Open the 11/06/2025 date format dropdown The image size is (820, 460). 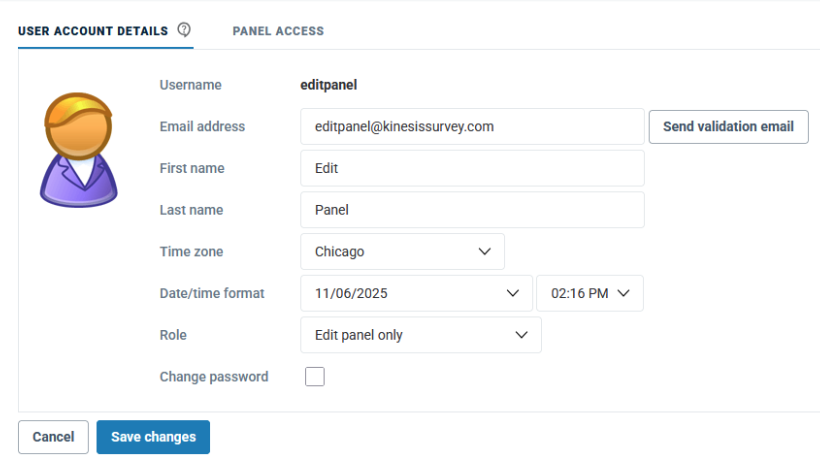point(416,293)
